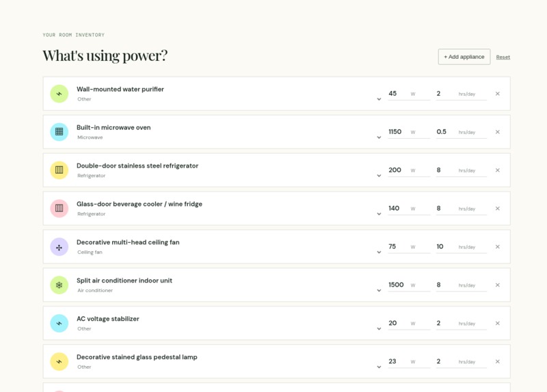Click the ceiling fan purple icon

point(59,247)
